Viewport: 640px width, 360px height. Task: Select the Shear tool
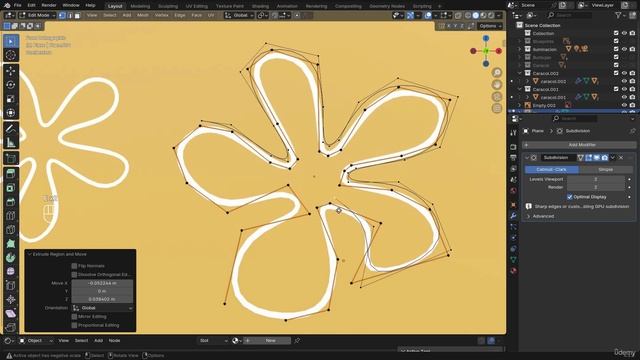(x=11, y=313)
